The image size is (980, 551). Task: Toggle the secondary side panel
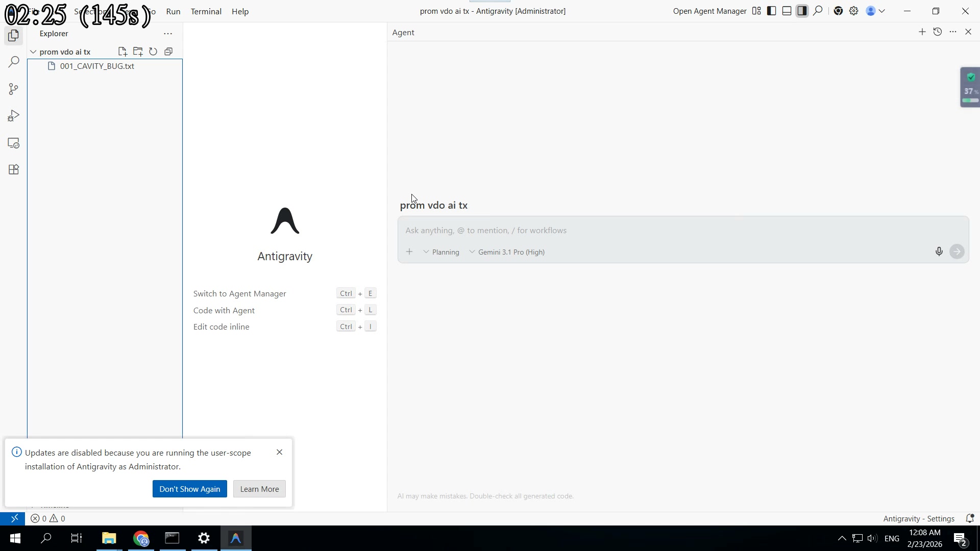[802, 11]
